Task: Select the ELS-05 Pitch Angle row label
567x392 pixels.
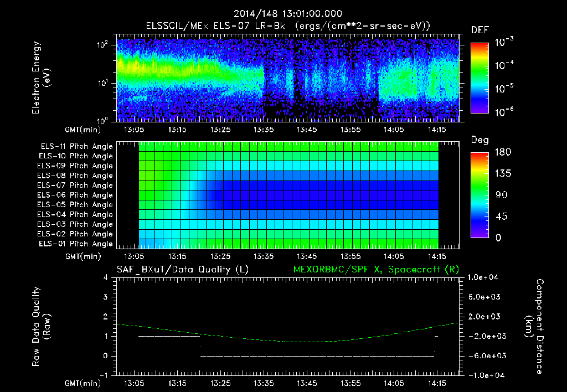Action: click(75, 205)
